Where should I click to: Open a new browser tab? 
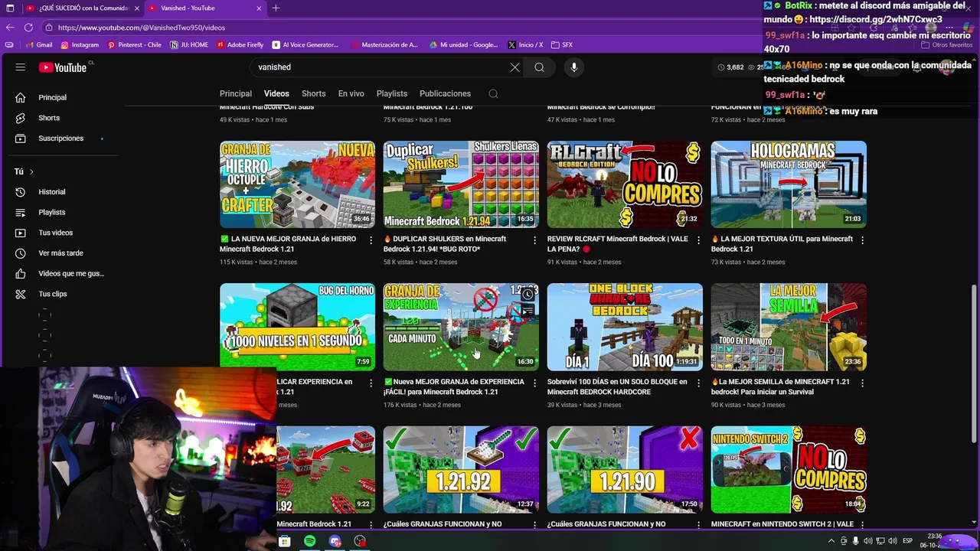point(276,8)
